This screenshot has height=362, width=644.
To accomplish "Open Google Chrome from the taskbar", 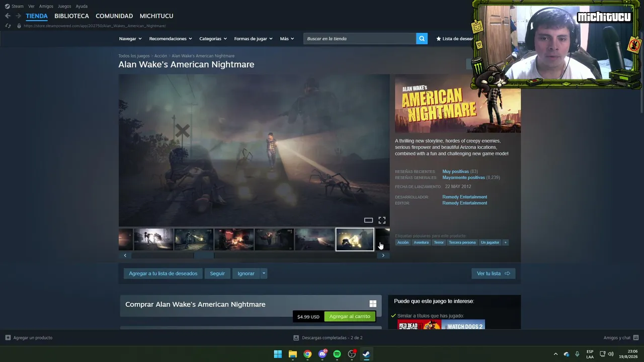I will point(307,354).
